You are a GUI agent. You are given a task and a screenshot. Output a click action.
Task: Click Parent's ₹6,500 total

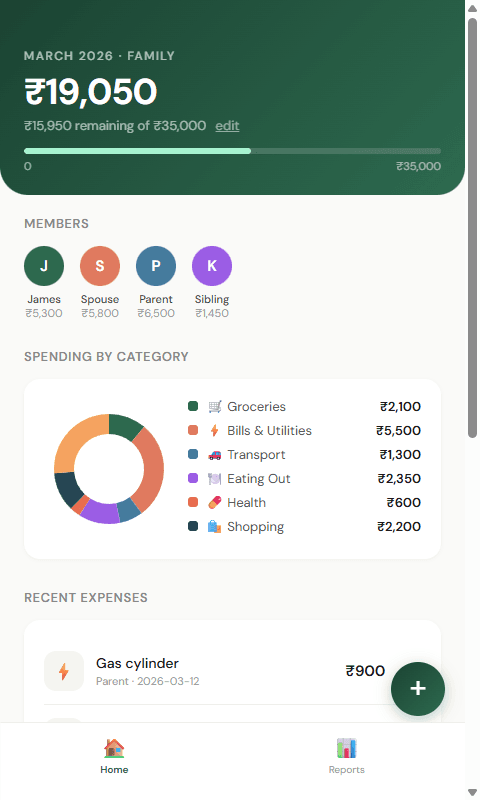tap(156, 313)
